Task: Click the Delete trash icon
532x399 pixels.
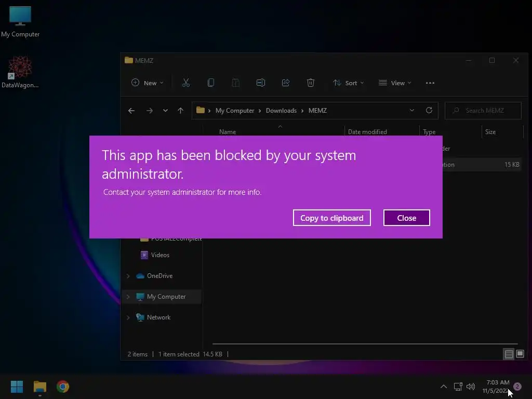Action: pyautogui.click(x=311, y=83)
